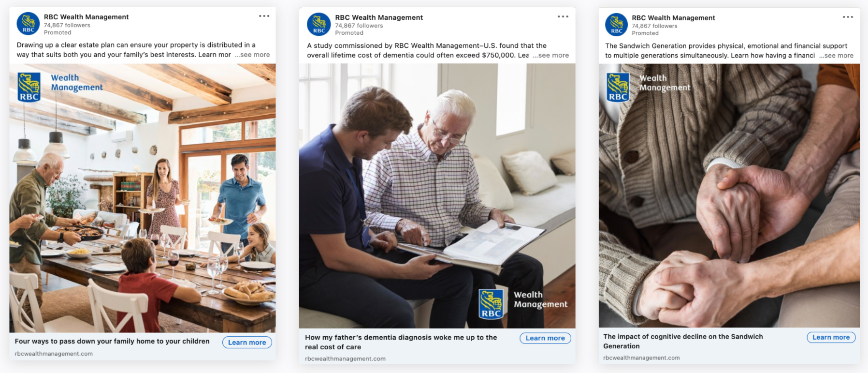Screen dimensions: 868x373
Task: Click the RBC shield logo inside the family dinner image
Action: [29, 87]
